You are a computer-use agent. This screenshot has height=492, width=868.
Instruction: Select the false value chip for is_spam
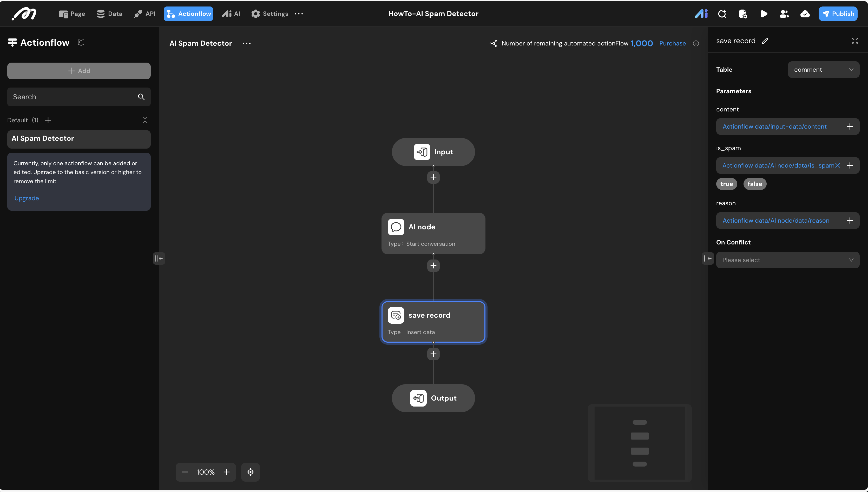coord(755,184)
